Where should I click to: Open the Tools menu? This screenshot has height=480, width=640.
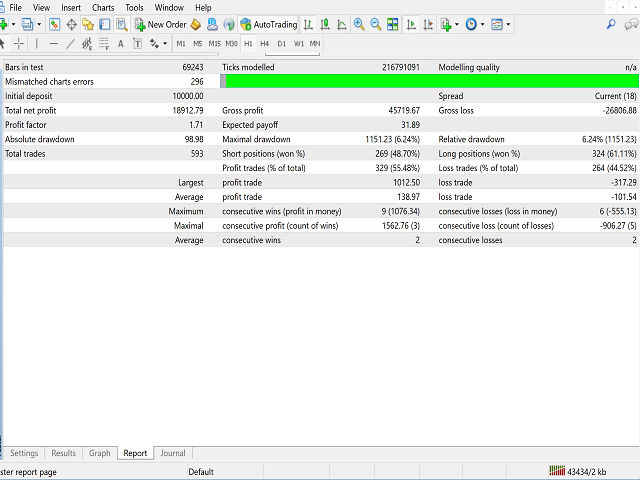(x=134, y=7)
